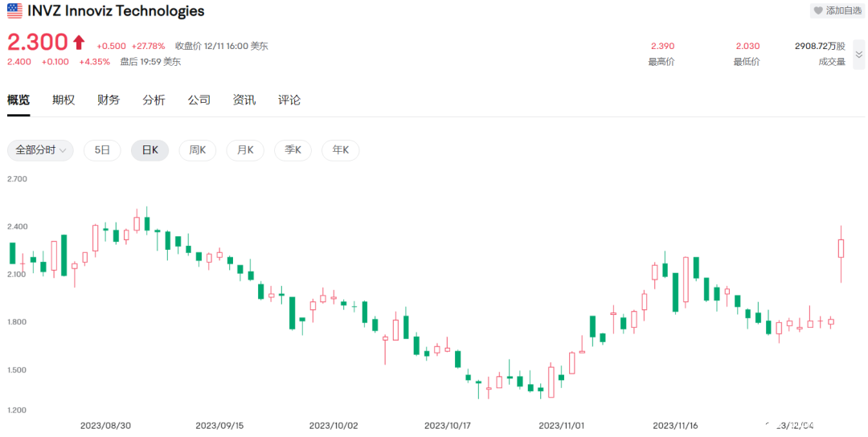Switch chart to 月K period
Screen dimensions: 868x437
(244, 150)
